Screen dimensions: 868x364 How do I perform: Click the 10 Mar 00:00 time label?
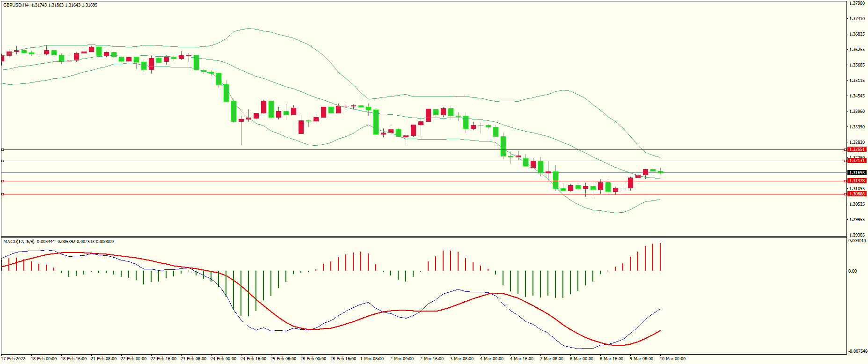[x=672, y=359]
